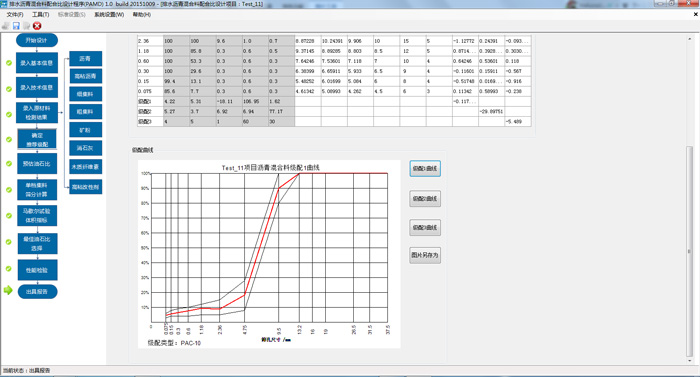This screenshot has height=377, width=700.
Task: Click the first gray toolbar icon
Action: (x=6, y=26)
